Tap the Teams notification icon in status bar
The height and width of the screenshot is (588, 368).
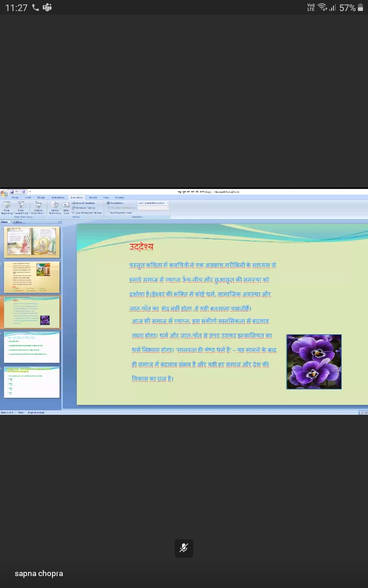click(47, 7)
